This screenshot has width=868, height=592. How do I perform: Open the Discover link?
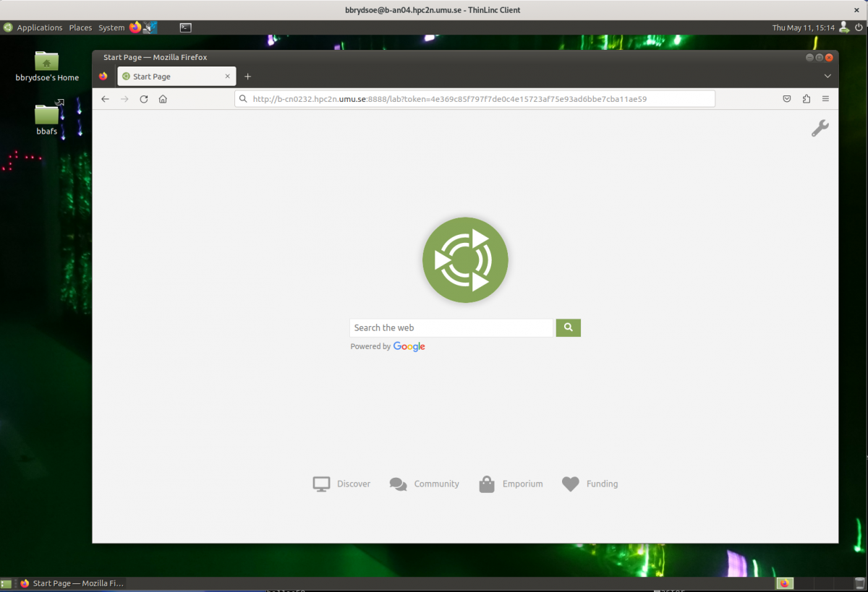[x=341, y=484]
